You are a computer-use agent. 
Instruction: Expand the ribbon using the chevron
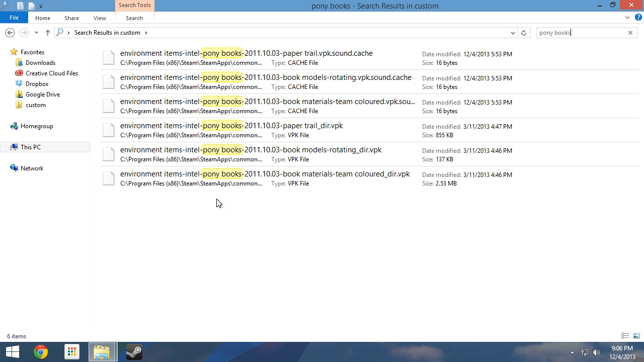627,18
